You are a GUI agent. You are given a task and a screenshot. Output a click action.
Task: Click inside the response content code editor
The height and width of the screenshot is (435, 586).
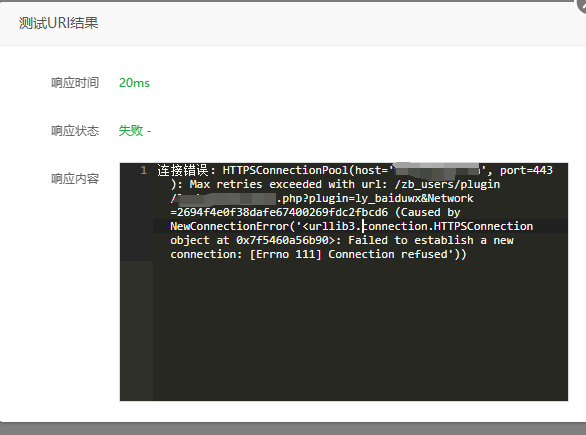coord(344,282)
